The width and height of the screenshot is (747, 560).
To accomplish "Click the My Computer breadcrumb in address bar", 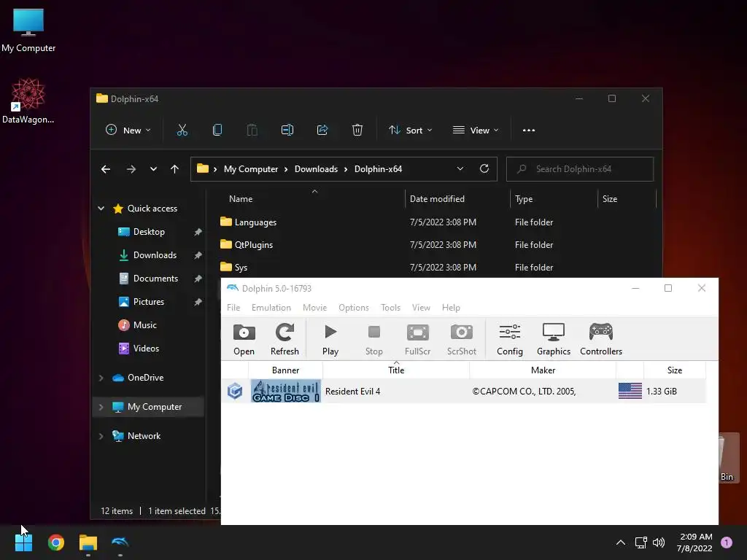I will pyautogui.click(x=251, y=169).
